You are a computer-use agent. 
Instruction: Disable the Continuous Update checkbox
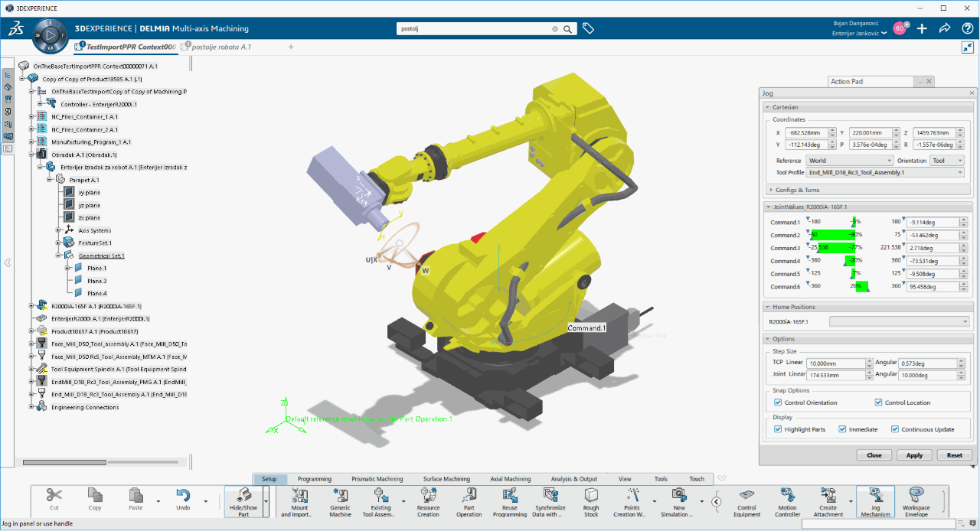point(894,429)
